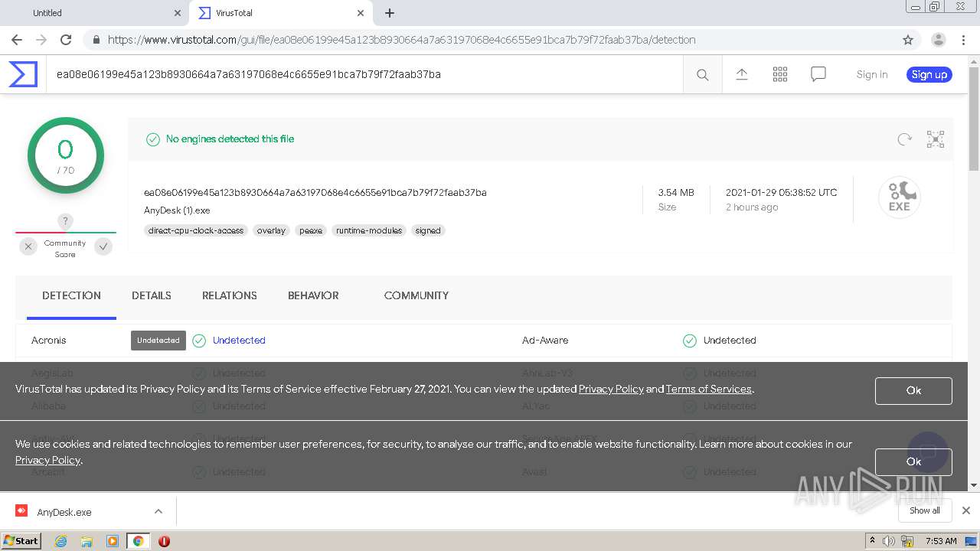
Task: Click the search magnifier icon
Action: (x=702, y=74)
